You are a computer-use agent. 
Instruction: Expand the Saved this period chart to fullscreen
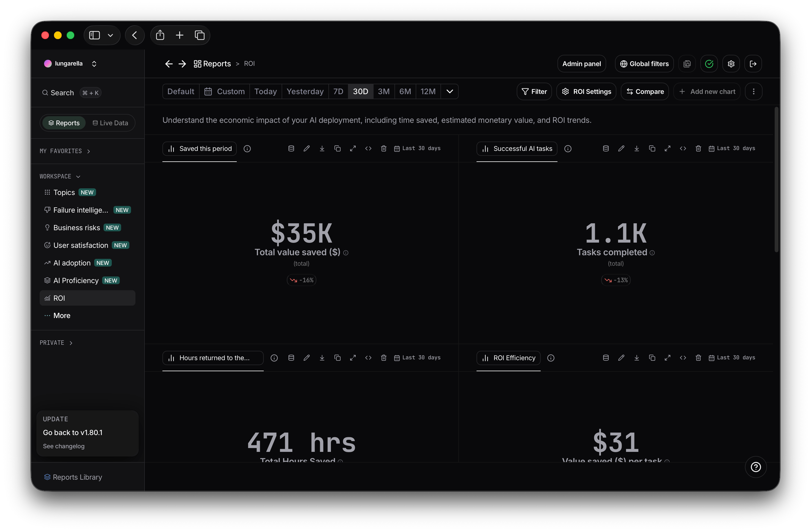pos(353,148)
